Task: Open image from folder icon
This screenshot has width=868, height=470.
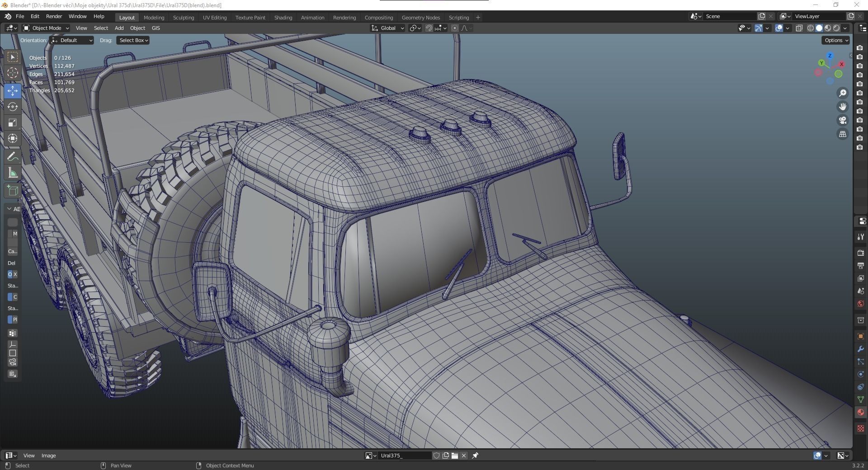Action: coord(455,456)
